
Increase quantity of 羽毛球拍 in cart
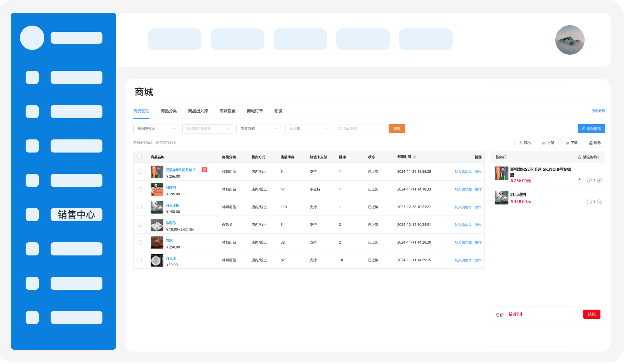(599, 202)
